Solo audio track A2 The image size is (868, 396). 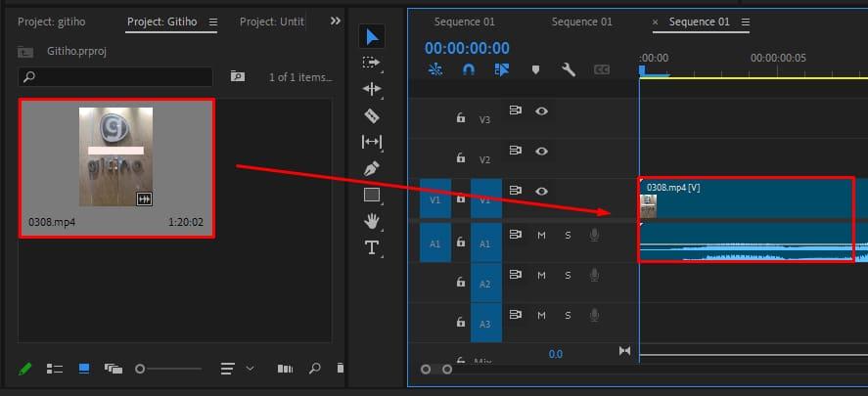tap(568, 276)
